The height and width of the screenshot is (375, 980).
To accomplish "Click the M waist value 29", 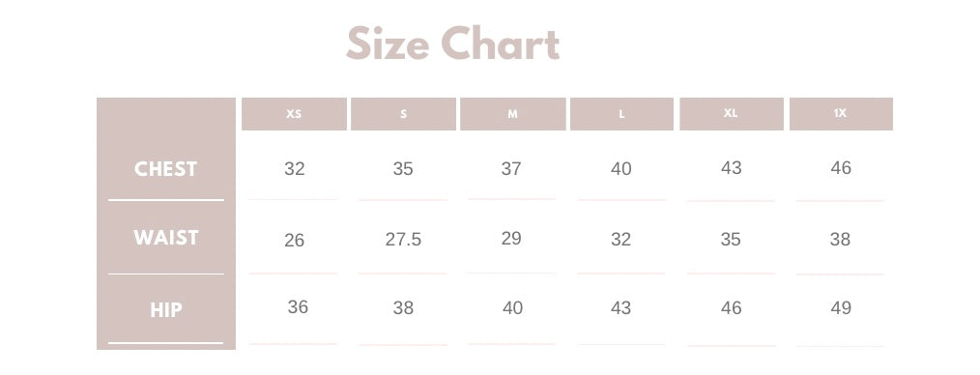I will click(511, 238).
